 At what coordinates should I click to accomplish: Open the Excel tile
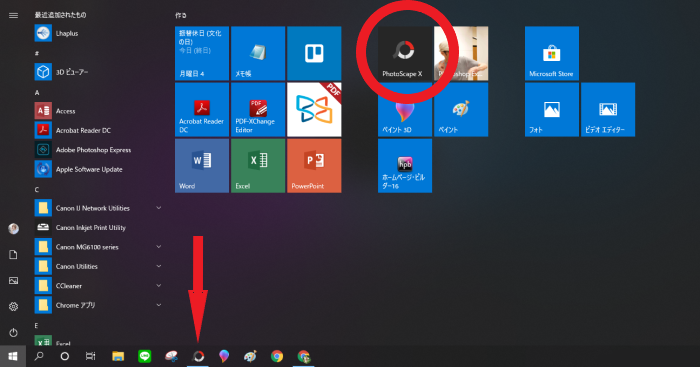[x=258, y=166]
